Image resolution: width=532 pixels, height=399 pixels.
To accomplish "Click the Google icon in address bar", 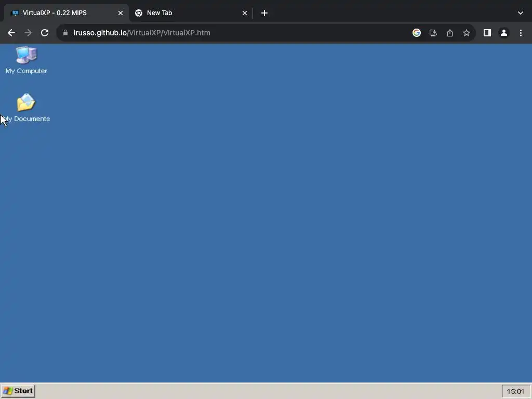I will coord(417,33).
